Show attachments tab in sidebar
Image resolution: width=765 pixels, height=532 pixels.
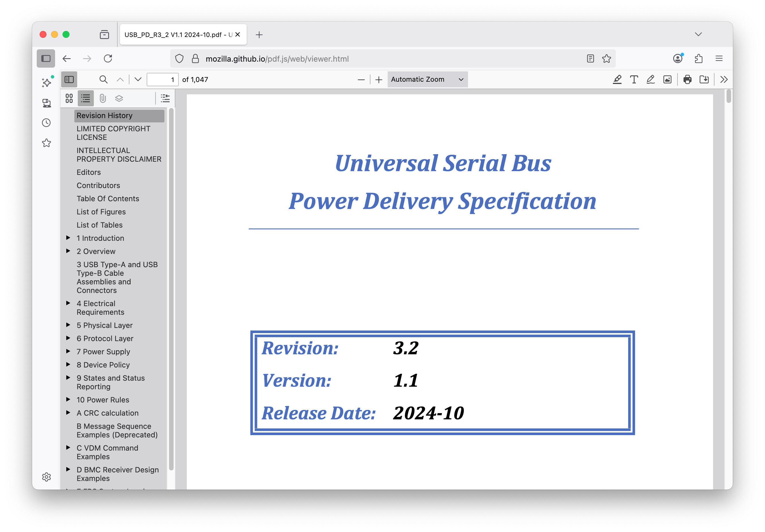103,98
